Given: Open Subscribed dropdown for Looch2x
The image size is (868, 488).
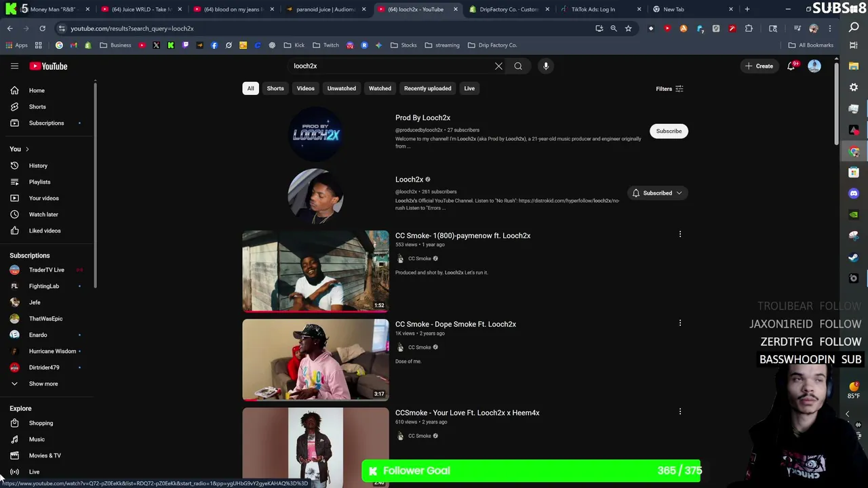Looking at the screenshot, I should point(657,193).
